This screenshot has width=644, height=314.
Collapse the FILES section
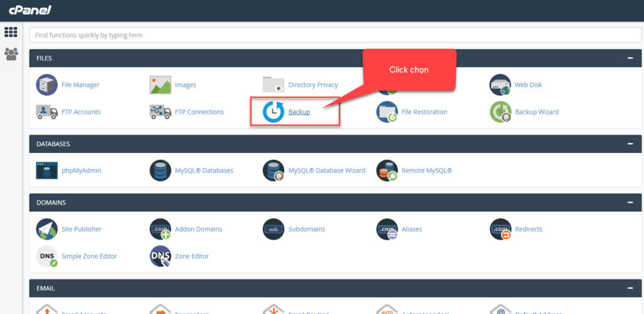pos(630,58)
